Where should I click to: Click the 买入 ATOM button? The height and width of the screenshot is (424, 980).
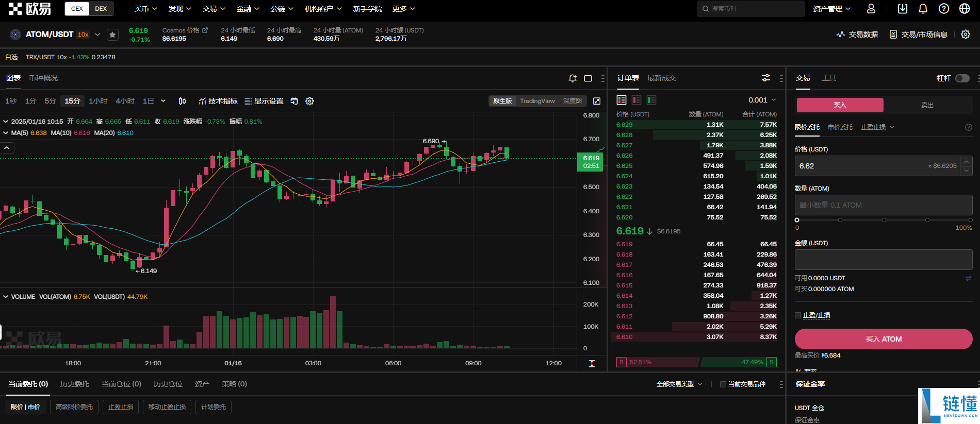coord(884,339)
